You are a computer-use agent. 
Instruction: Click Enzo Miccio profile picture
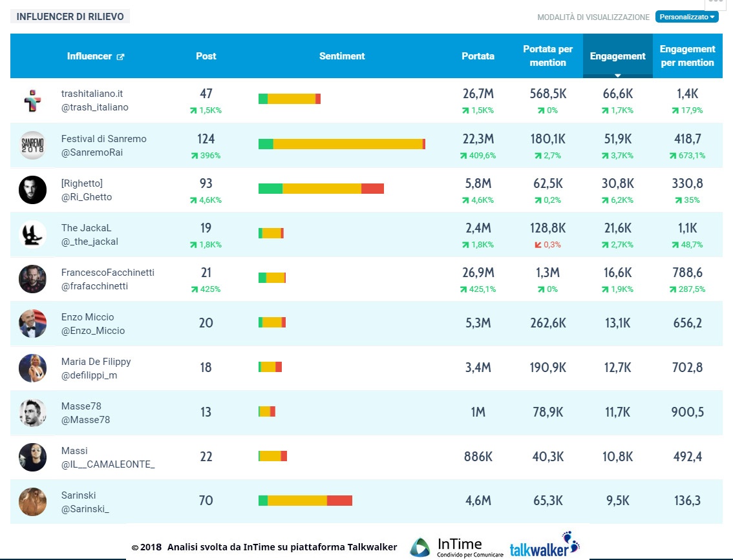coord(33,324)
